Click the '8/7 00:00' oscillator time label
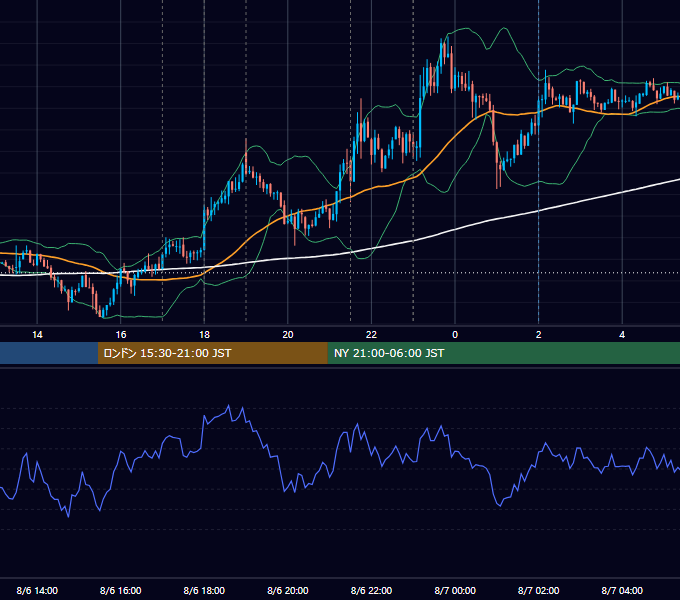680x600 pixels. click(x=455, y=590)
